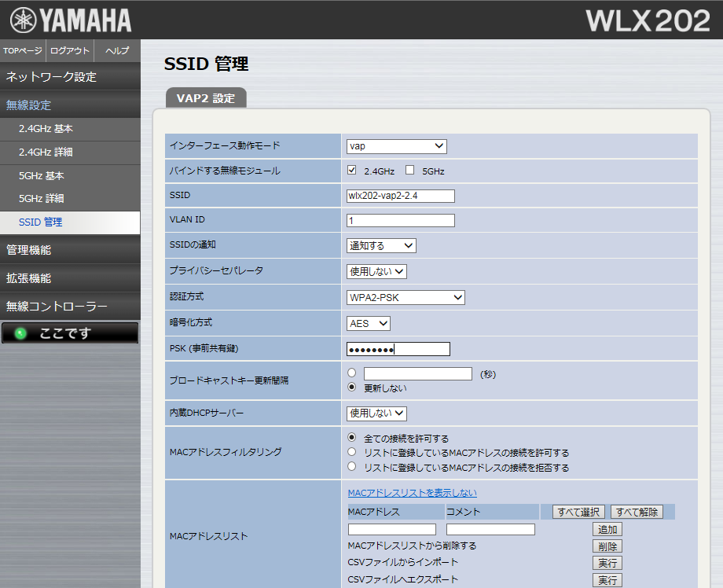
Task: Enable the 5GHz wireless module checkbox
Action: tap(411, 171)
